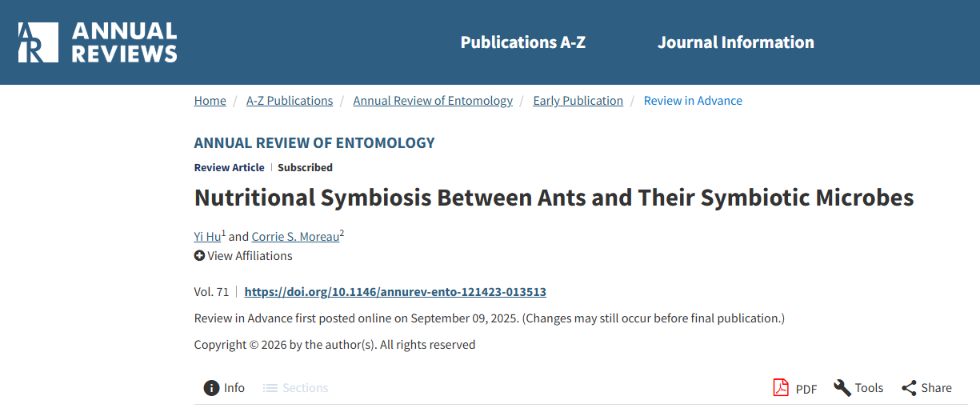Click the red PDF file icon

[x=780, y=388]
